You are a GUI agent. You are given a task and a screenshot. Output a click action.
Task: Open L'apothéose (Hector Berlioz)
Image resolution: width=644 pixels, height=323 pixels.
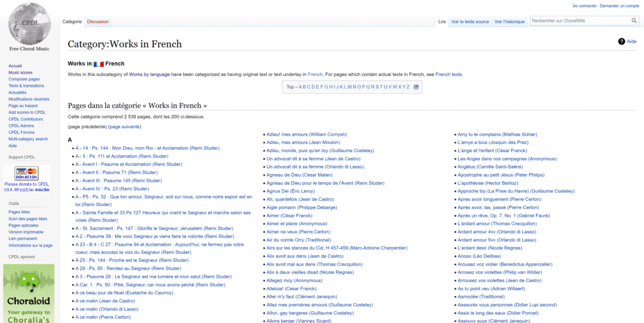488,183
